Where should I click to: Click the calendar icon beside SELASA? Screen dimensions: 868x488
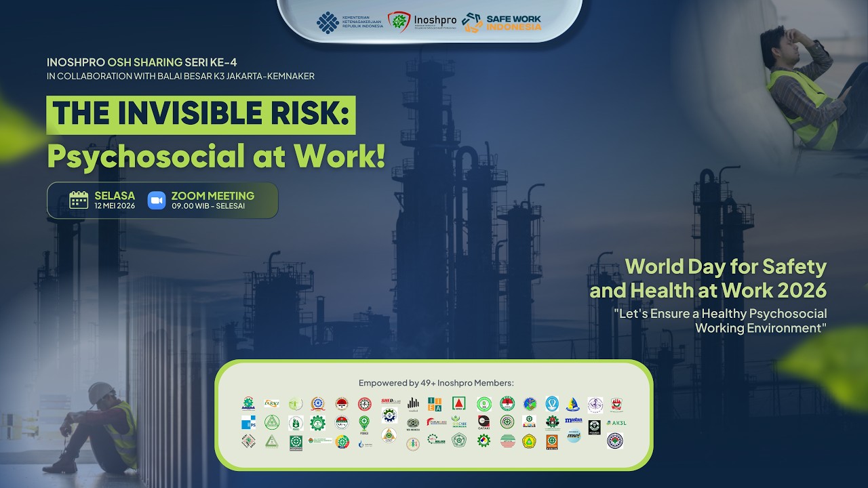pos(79,200)
